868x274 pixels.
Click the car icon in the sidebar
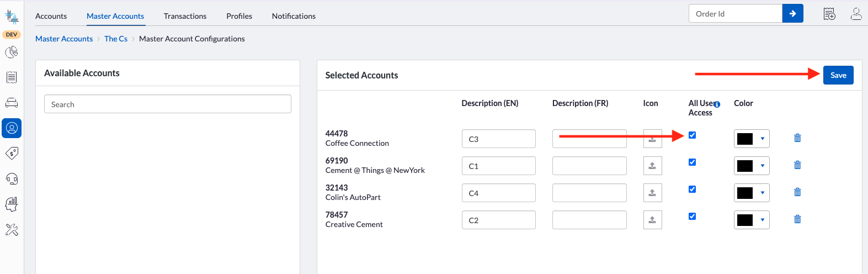[12, 103]
